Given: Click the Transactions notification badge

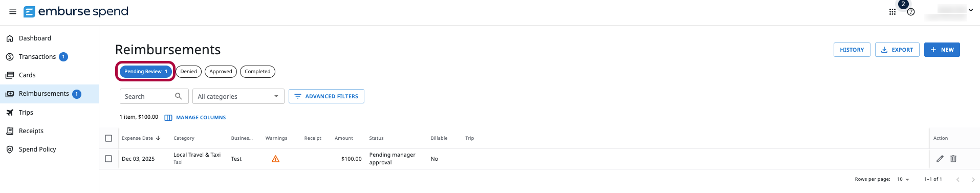Looking at the screenshot, I should point(63,57).
